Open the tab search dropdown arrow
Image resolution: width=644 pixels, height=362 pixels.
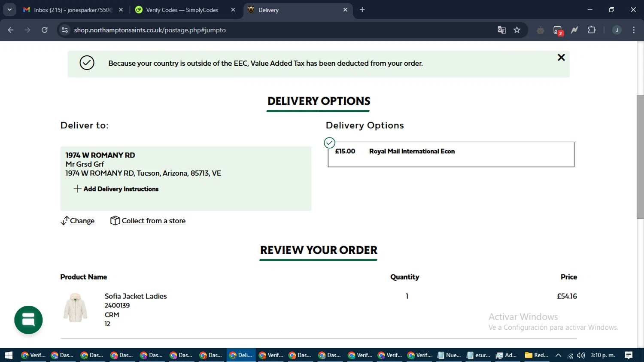tap(9, 10)
